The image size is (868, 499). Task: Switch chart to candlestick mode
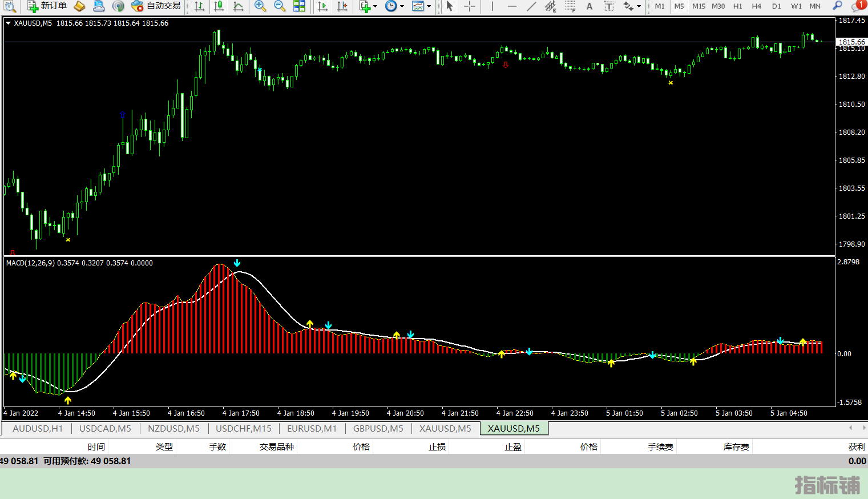pos(219,6)
